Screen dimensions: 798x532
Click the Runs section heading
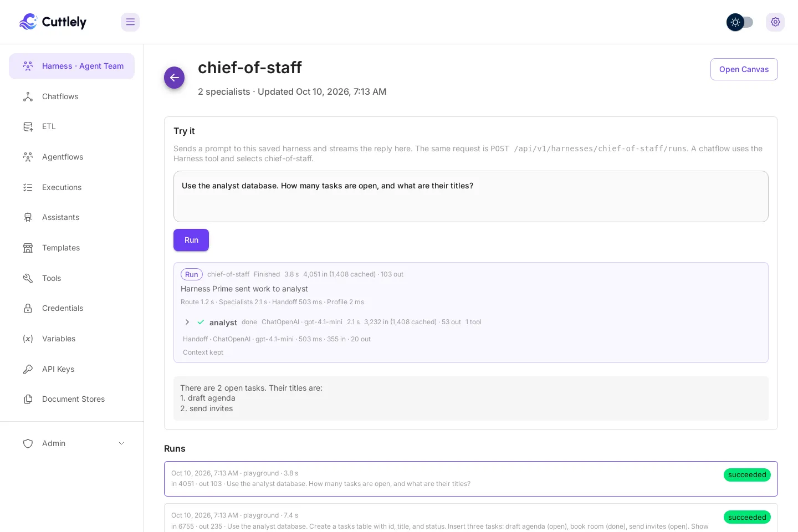pyautogui.click(x=175, y=449)
